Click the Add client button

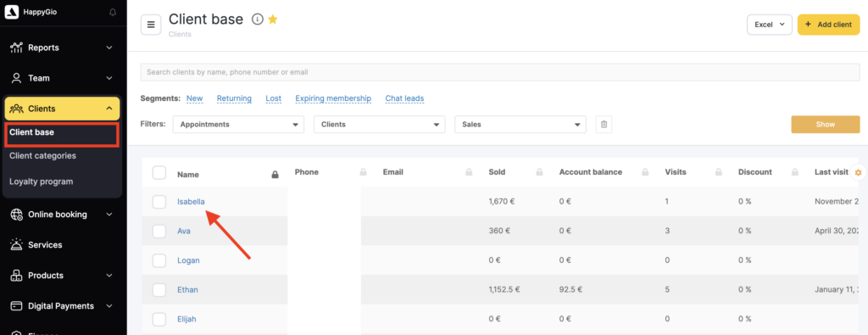[829, 25]
